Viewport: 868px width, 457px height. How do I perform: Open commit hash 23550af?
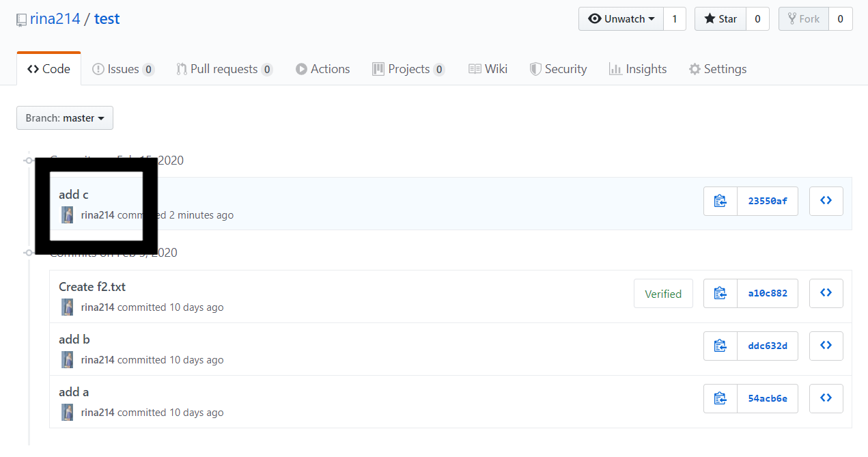click(x=768, y=201)
